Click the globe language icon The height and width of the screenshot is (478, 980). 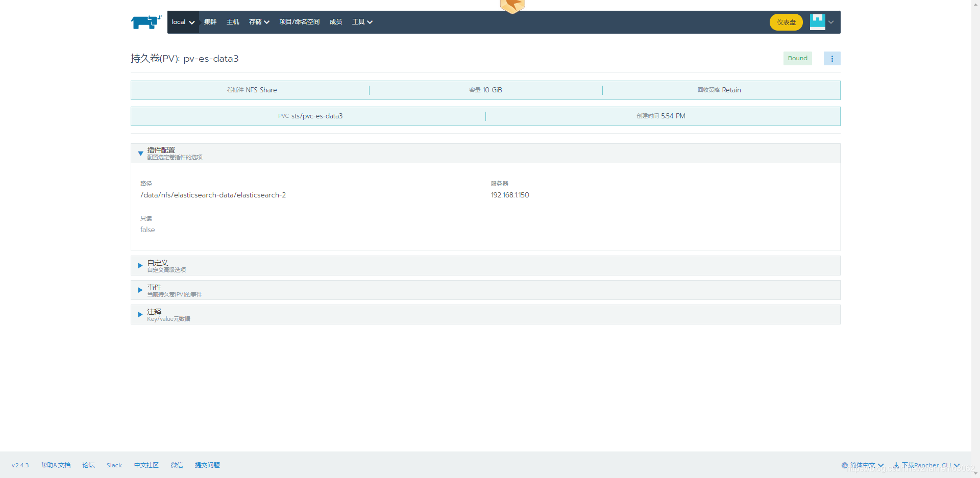[845, 465]
